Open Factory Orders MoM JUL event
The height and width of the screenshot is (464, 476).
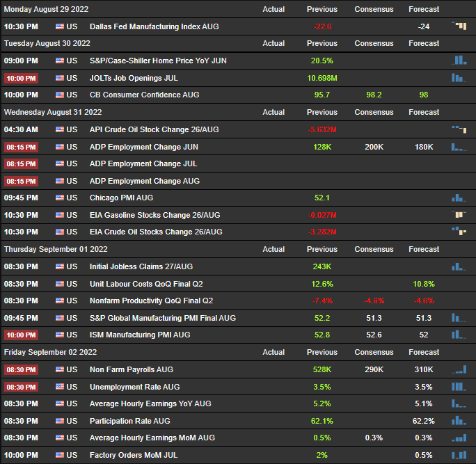click(x=134, y=455)
